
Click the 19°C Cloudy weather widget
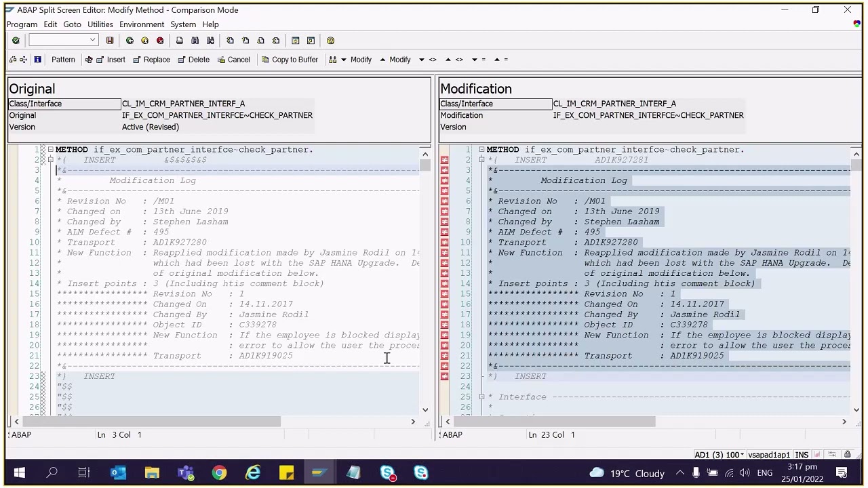tap(626, 473)
